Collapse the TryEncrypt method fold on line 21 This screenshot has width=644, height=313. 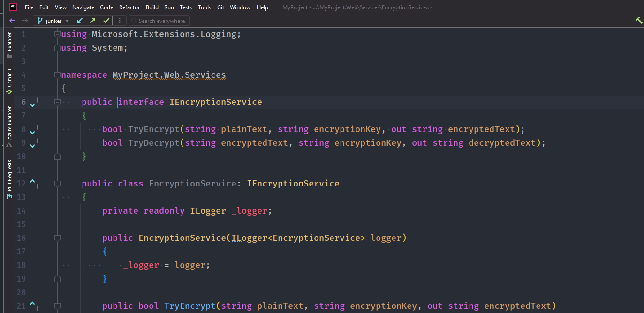57,306
